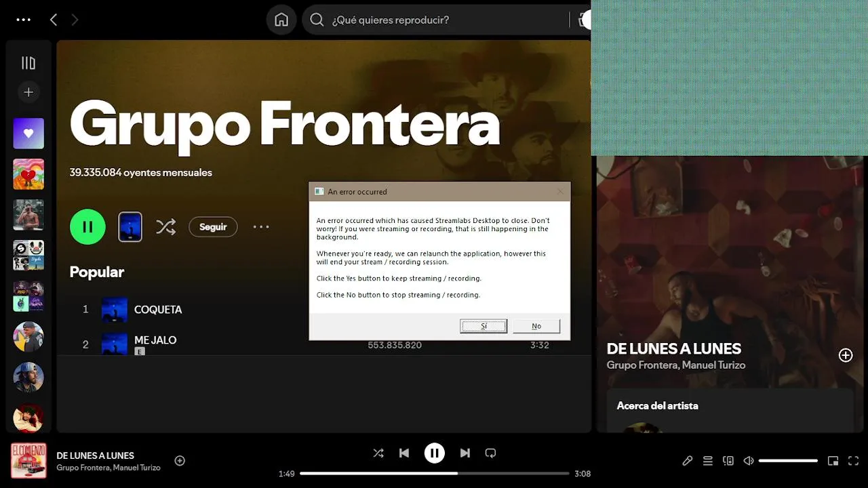The height and width of the screenshot is (488, 868).
Task: Play the track ME JALO
Action: tap(155, 340)
